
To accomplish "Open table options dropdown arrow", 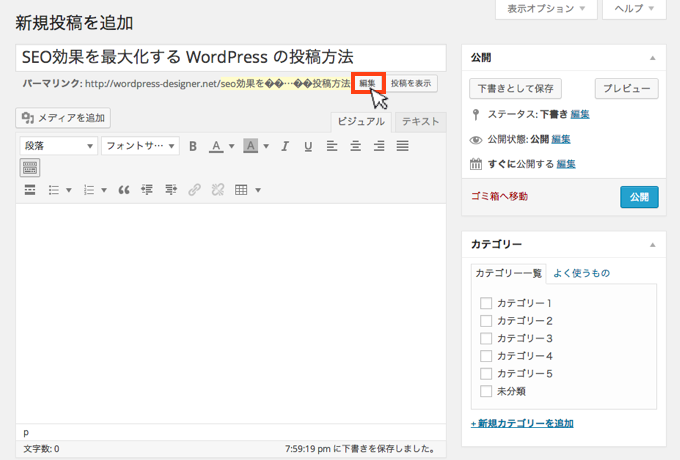I will (258, 190).
